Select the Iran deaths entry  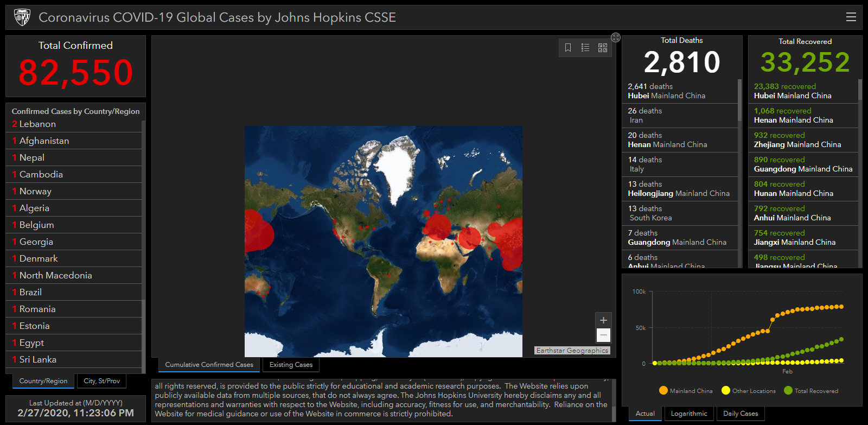tap(678, 115)
